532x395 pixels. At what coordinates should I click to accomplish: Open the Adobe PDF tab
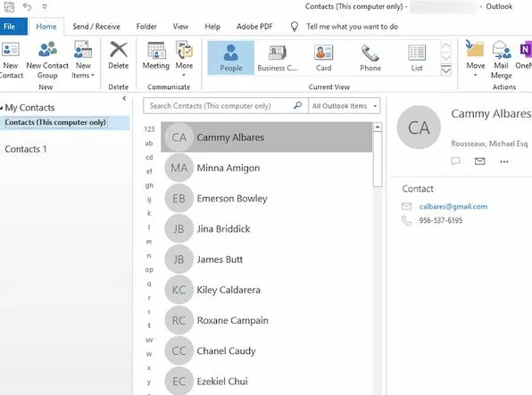(254, 27)
